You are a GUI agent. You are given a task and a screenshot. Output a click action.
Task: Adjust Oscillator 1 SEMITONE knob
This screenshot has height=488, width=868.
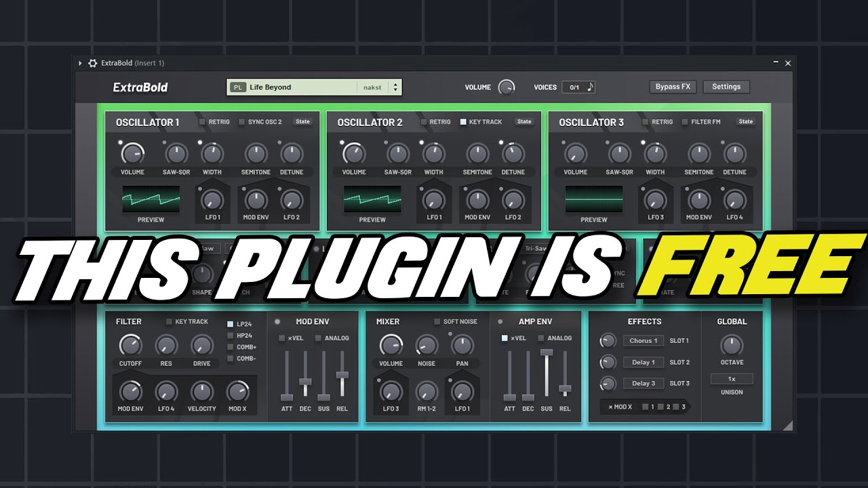[x=256, y=154]
